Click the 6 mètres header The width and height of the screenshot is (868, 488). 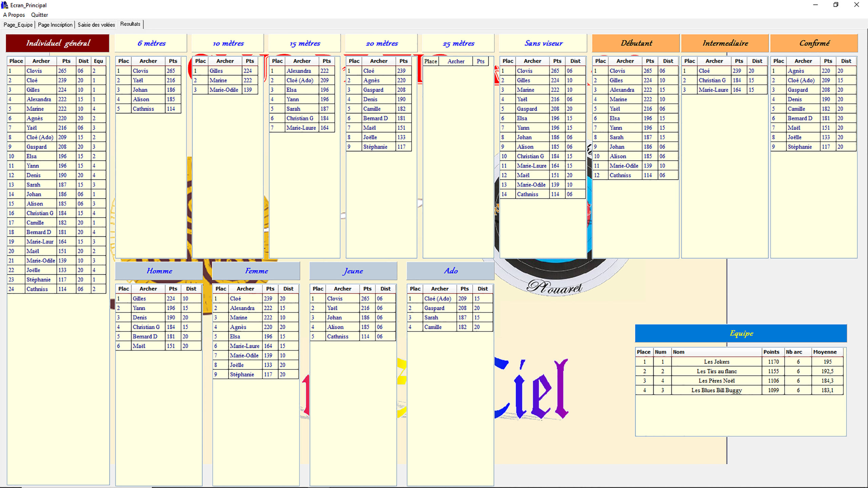pyautogui.click(x=151, y=43)
